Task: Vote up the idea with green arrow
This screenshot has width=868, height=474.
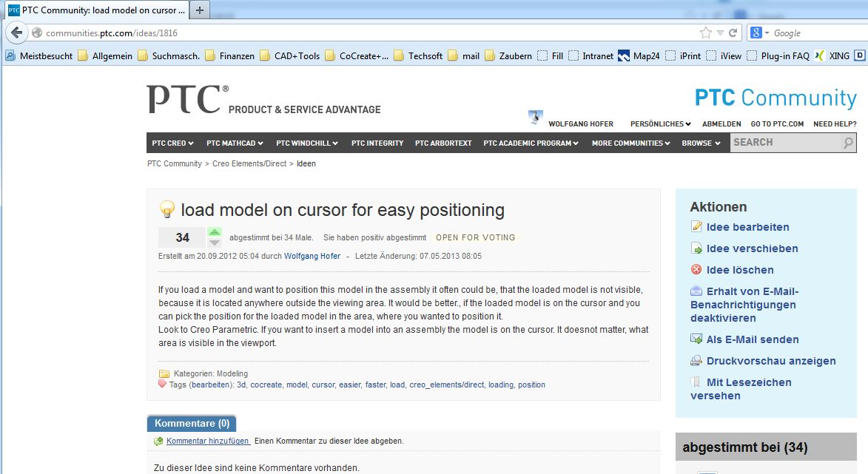Action: pos(215,232)
